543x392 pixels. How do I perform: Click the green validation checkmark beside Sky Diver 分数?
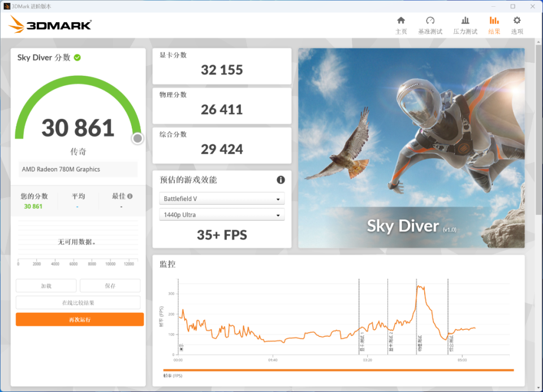click(x=77, y=58)
